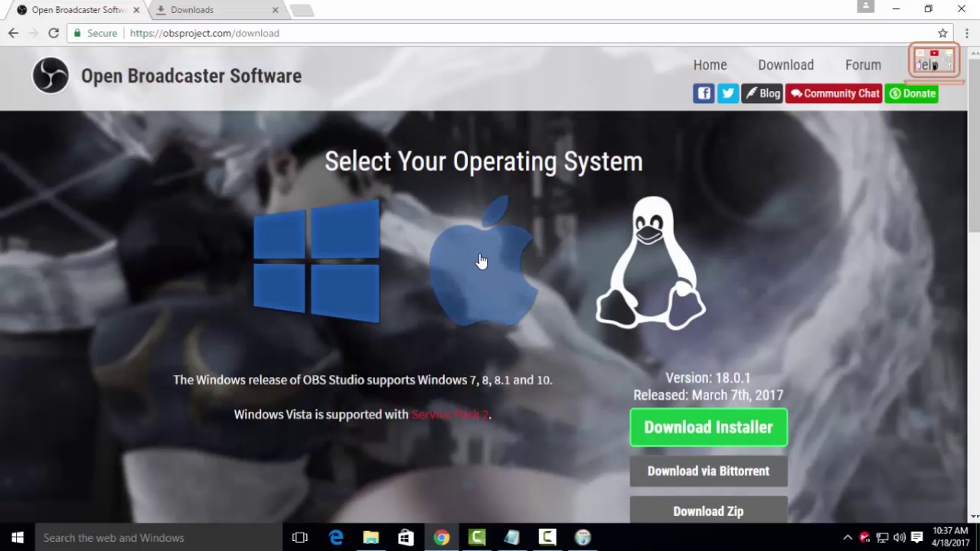Open the Chrome menu
Screen dimensions: 980x551
point(967,33)
